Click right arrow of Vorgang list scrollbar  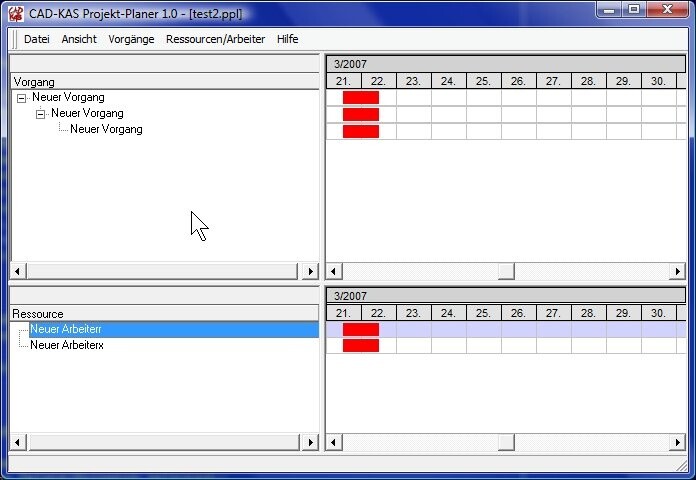click(310, 271)
